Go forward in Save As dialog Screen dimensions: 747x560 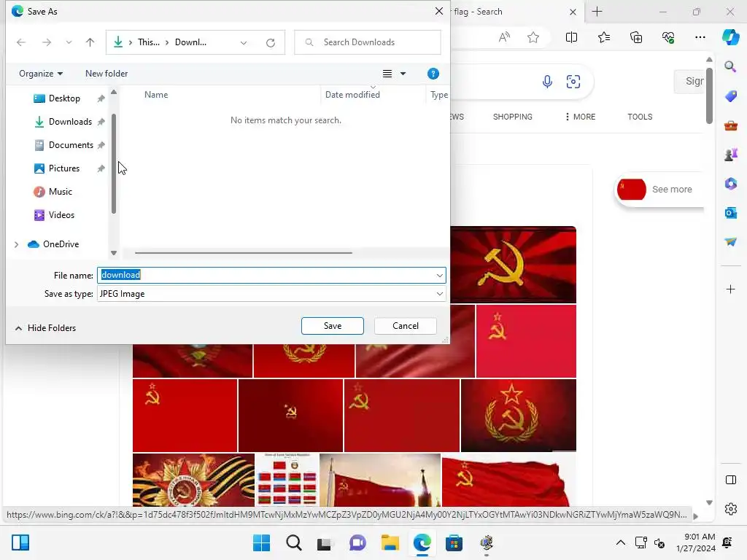tap(46, 42)
